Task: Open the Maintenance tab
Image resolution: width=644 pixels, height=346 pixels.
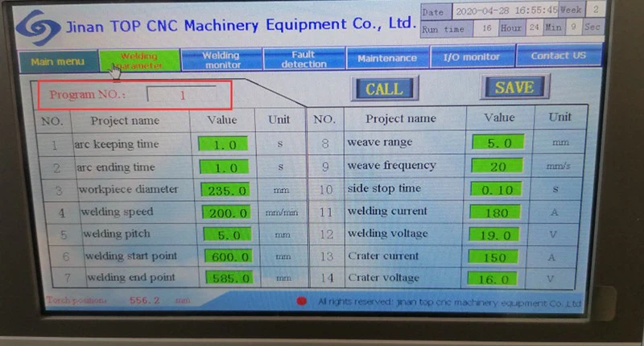Action: tap(387, 58)
